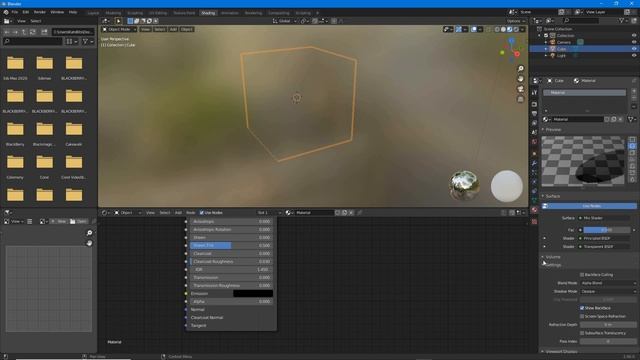This screenshot has height=360, width=640.
Task: Enable Backface Culling checkbox
Action: click(x=582, y=275)
